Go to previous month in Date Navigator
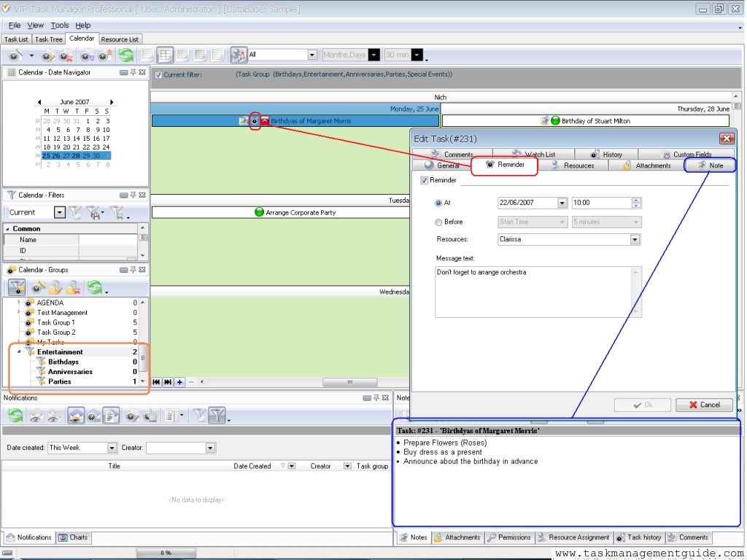 coord(39,102)
